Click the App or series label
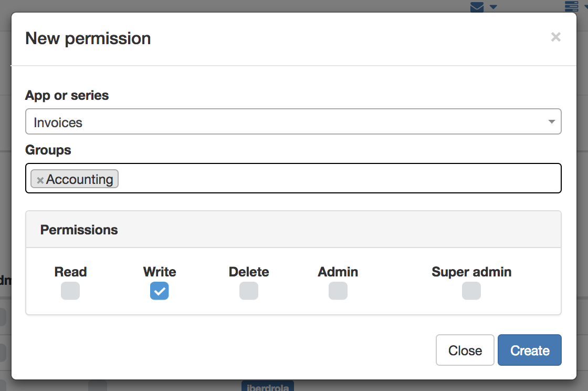Screen dimensions: 588x391 [x=67, y=95]
